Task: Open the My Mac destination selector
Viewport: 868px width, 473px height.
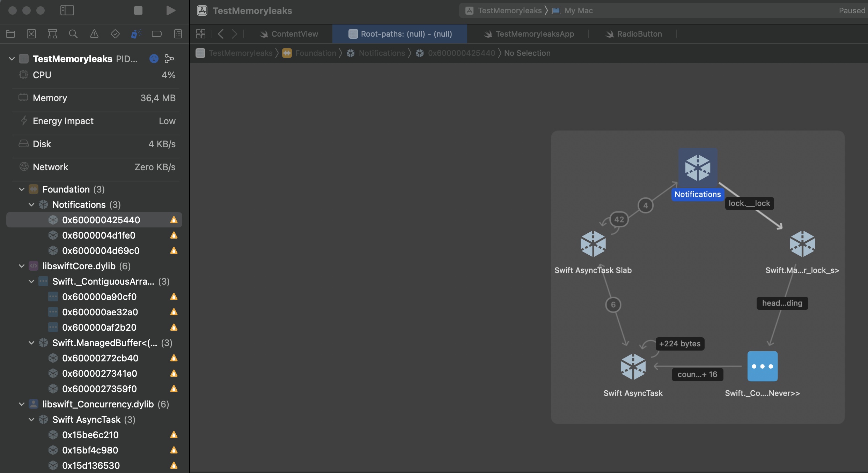Action: point(578,10)
